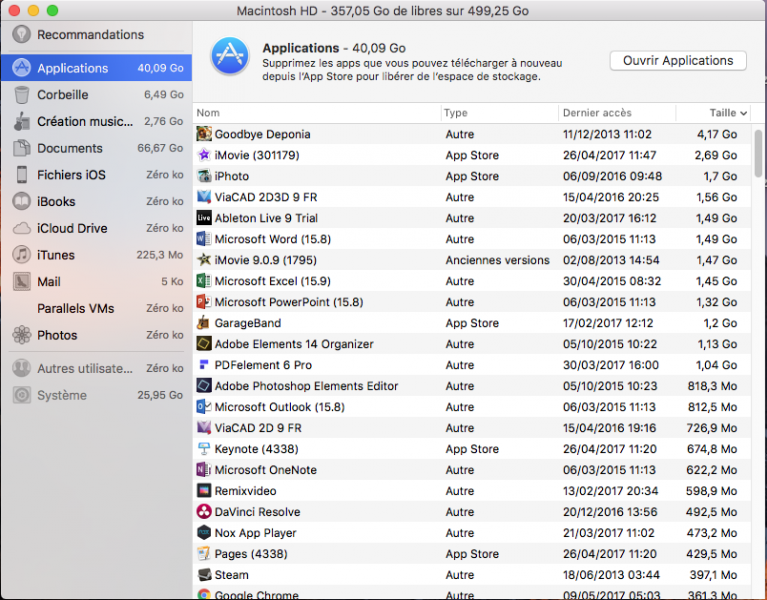
Task: Click the Steam app icon
Action: pos(204,575)
